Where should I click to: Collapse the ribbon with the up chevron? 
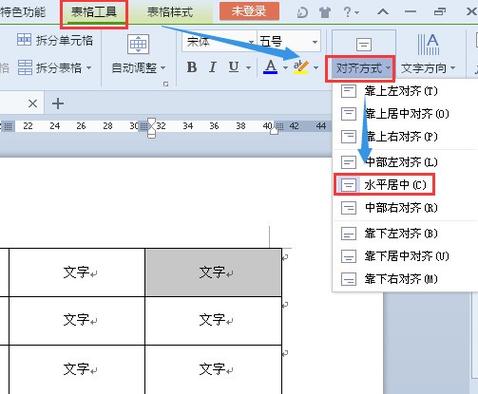pos(383,12)
